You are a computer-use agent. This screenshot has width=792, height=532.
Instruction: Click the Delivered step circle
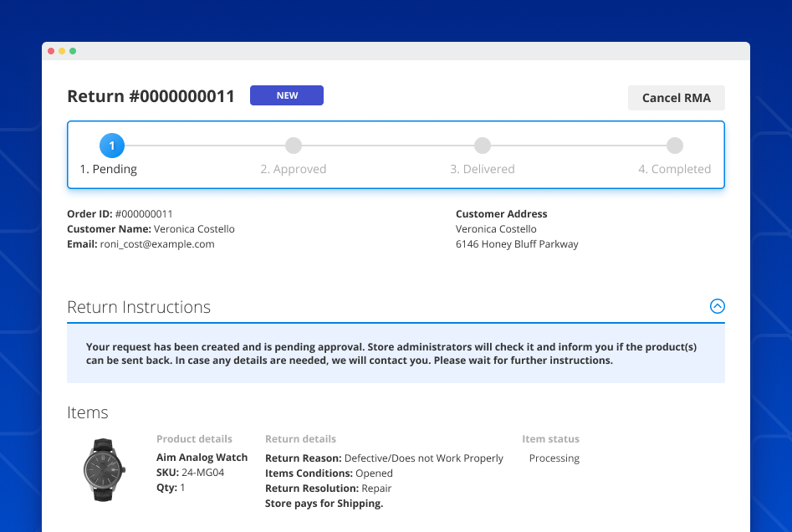point(483,146)
